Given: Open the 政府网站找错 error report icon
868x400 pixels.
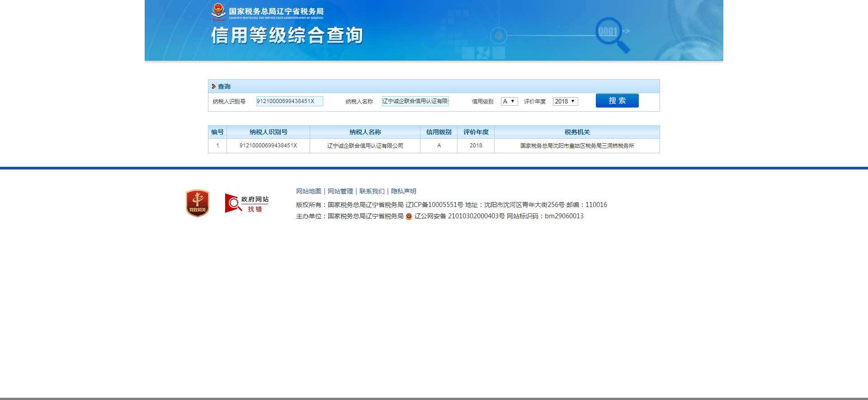Looking at the screenshot, I should coord(247,203).
